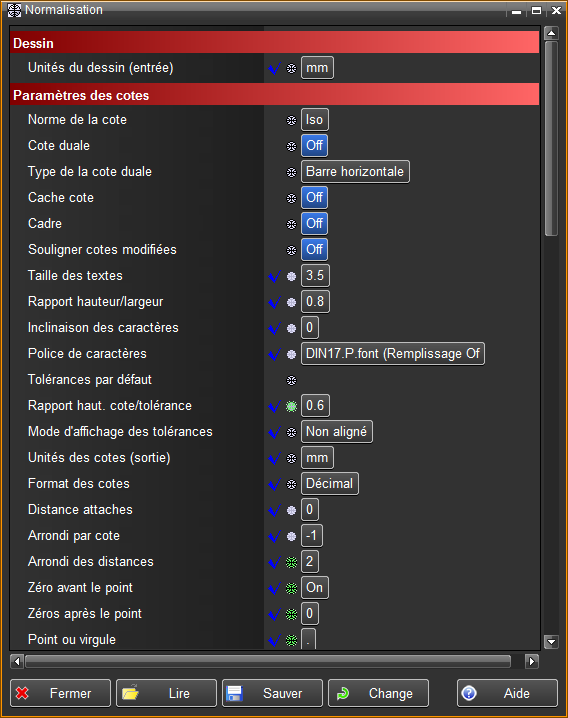This screenshot has width=568, height=718.
Task: Open the Format des cotes Décimal selector
Action: [329, 484]
